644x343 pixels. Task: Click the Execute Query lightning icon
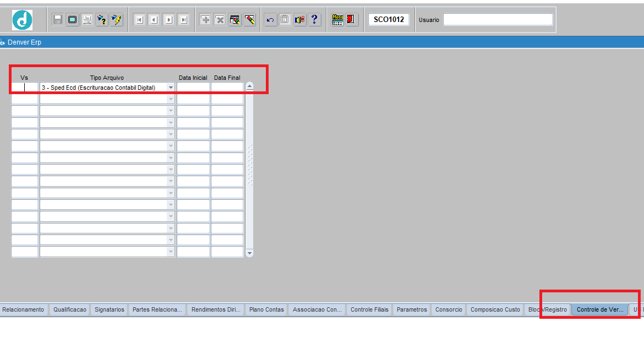[116, 20]
